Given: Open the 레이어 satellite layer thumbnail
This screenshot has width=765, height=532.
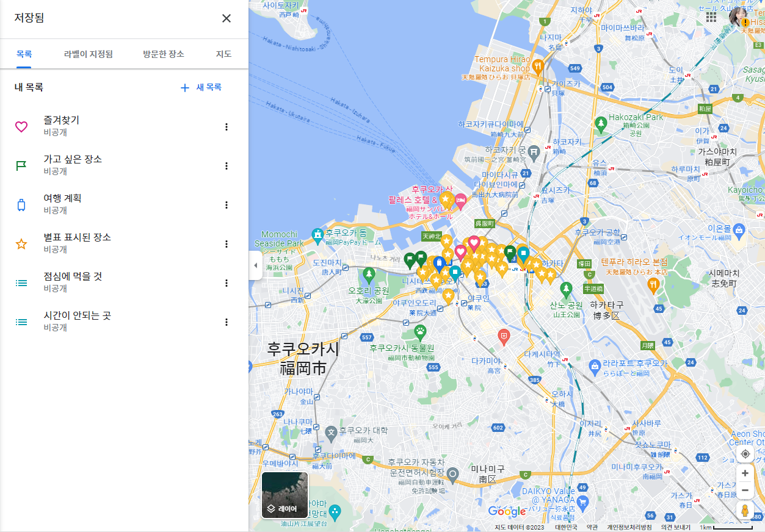Looking at the screenshot, I should pos(285,495).
